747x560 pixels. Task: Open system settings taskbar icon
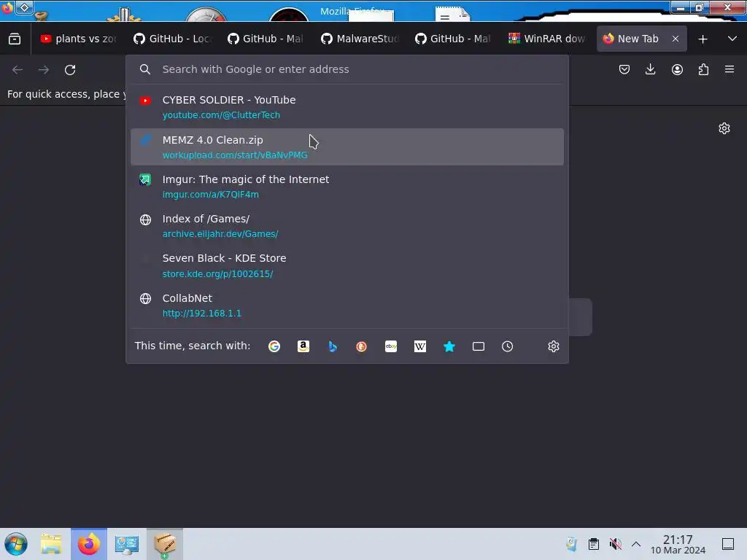pos(127,544)
